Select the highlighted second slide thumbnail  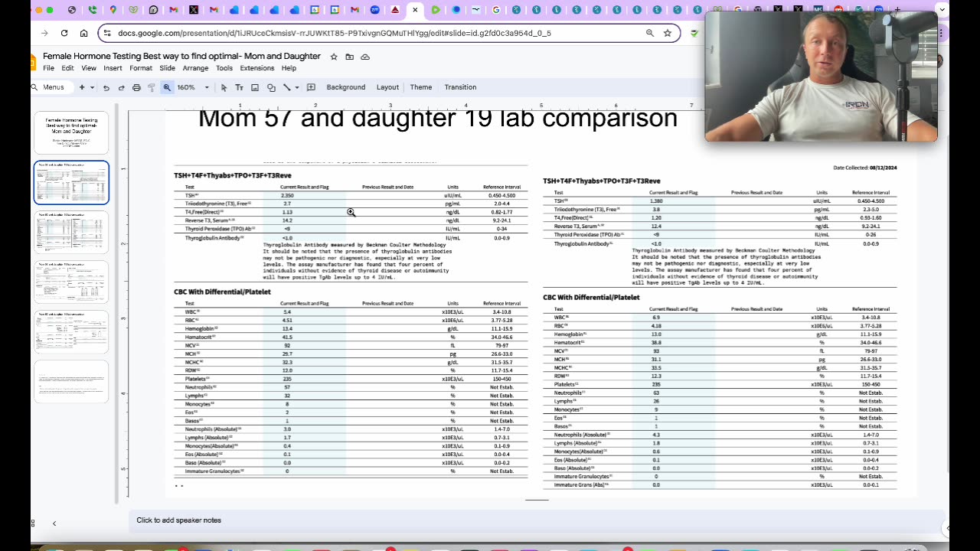click(71, 182)
